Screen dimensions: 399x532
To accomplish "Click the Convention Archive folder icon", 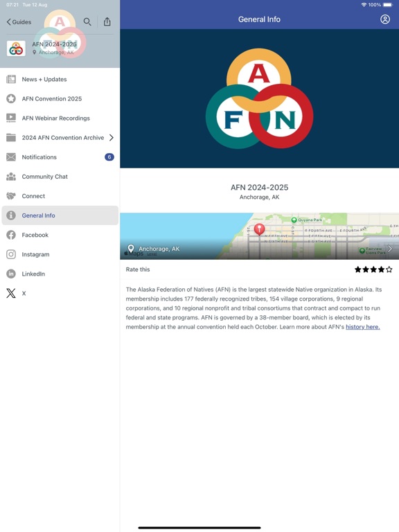I will point(11,137).
